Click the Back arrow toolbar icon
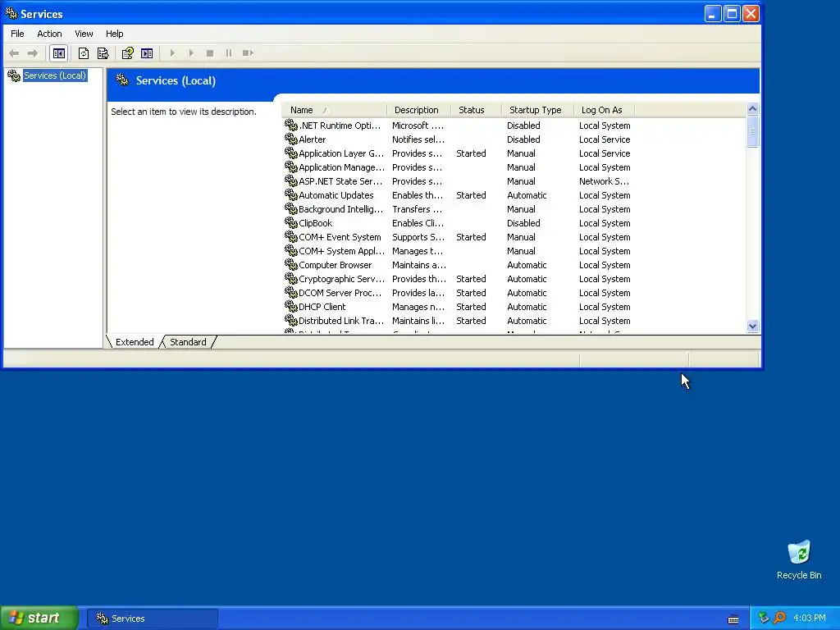The height and width of the screenshot is (630, 840). click(14, 53)
